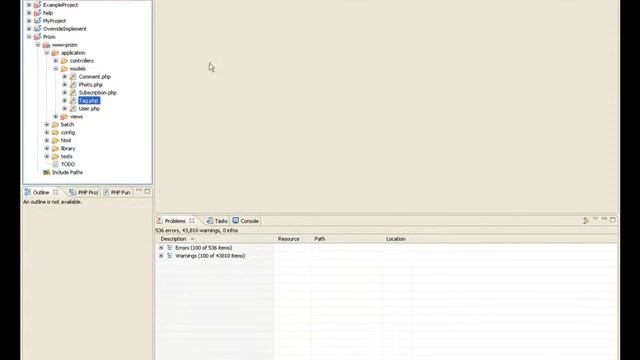Open the Console tab
The image size is (640, 360).
pos(246,221)
